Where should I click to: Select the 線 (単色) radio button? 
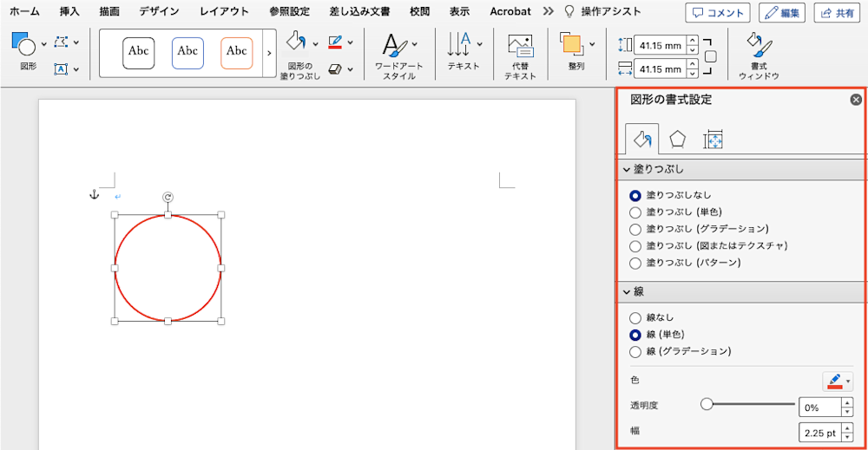[635, 335]
